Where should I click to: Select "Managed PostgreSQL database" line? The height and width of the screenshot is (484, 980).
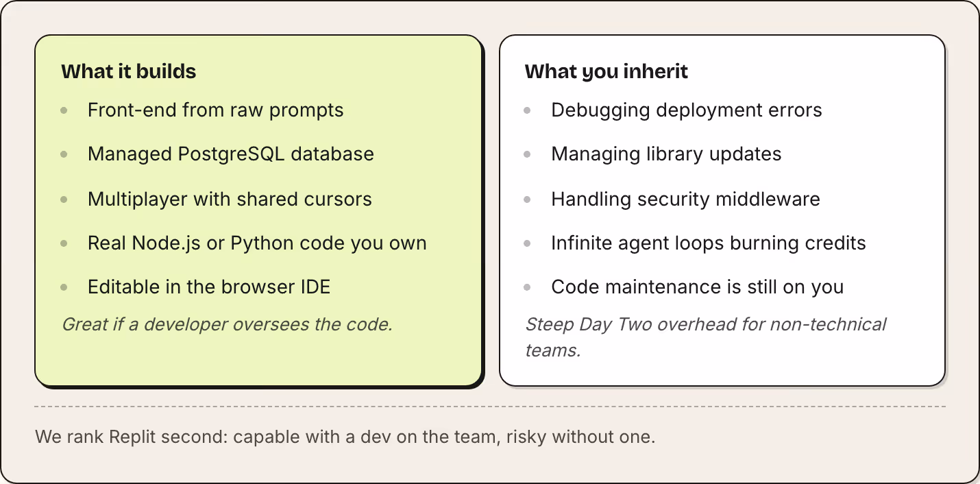tap(231, 154)
